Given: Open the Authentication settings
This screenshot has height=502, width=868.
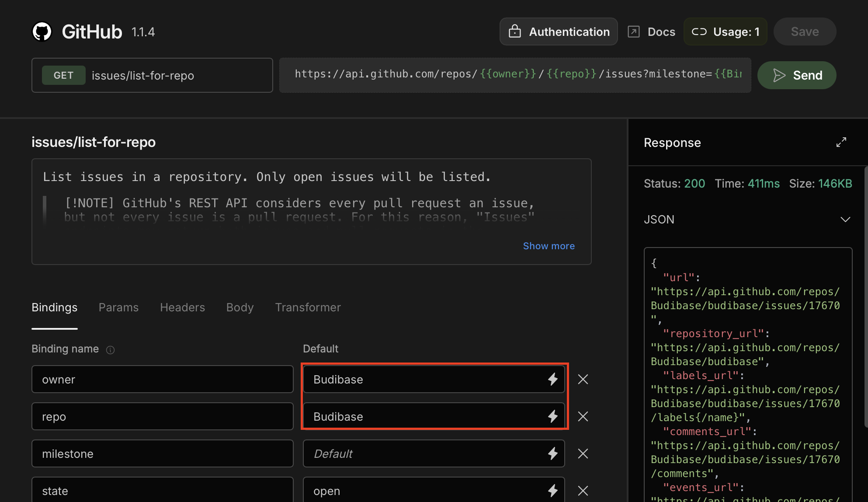Looking at the screenshot, I should coord(559,32).
